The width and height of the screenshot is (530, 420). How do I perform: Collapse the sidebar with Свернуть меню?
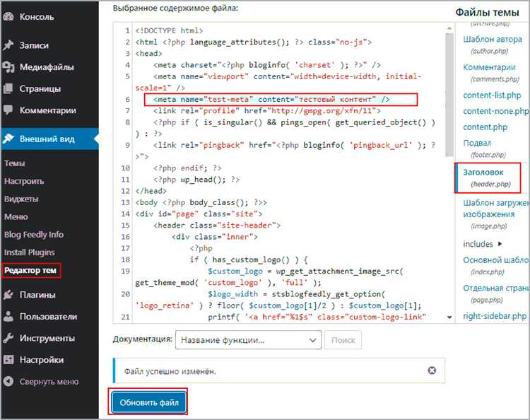tap(41, 381)
